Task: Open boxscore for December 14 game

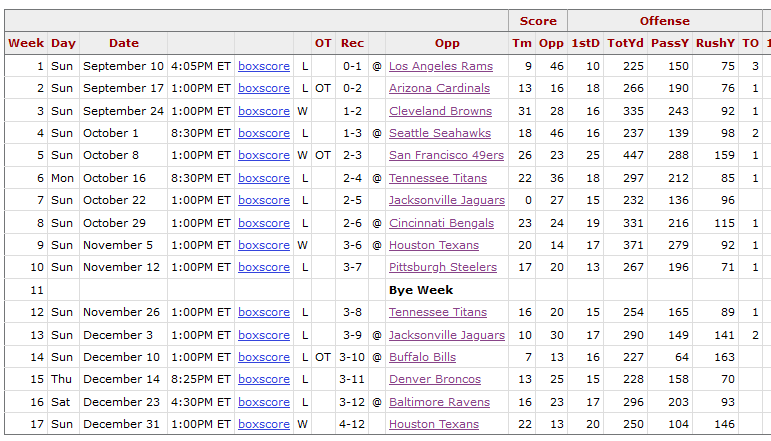Action: (264, 380)
